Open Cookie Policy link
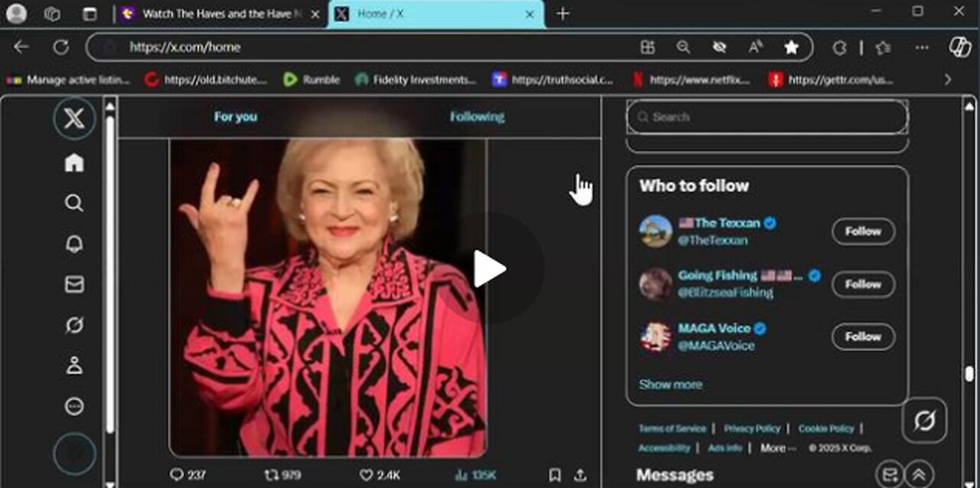 pos(826,428)
